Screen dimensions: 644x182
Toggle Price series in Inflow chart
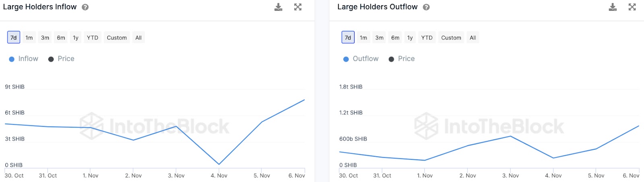coord(62,59)
